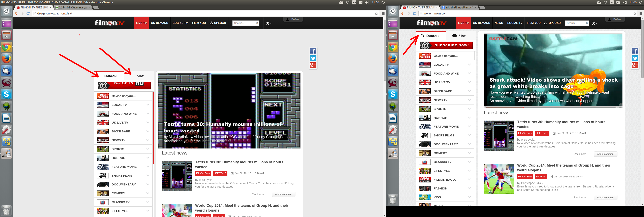Open tools dropdown beside left search box

pos(268,23)
